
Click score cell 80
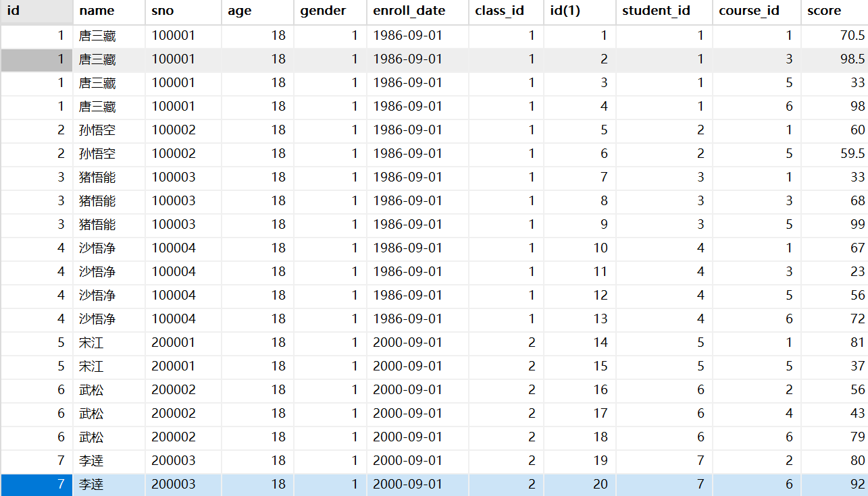click(x=834, y=461)
